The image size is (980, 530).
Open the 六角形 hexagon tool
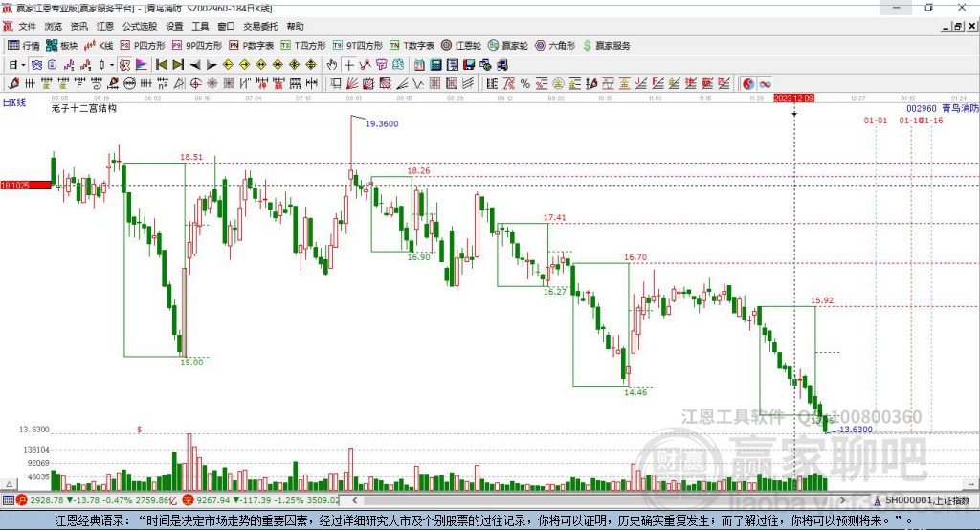pyautogui.click(x=555, y=46)
